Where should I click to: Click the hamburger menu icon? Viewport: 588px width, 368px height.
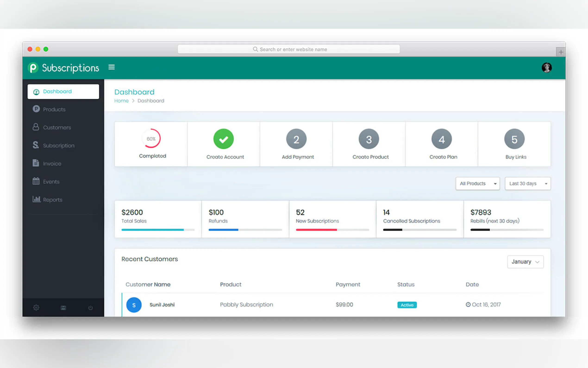point(111,67)
